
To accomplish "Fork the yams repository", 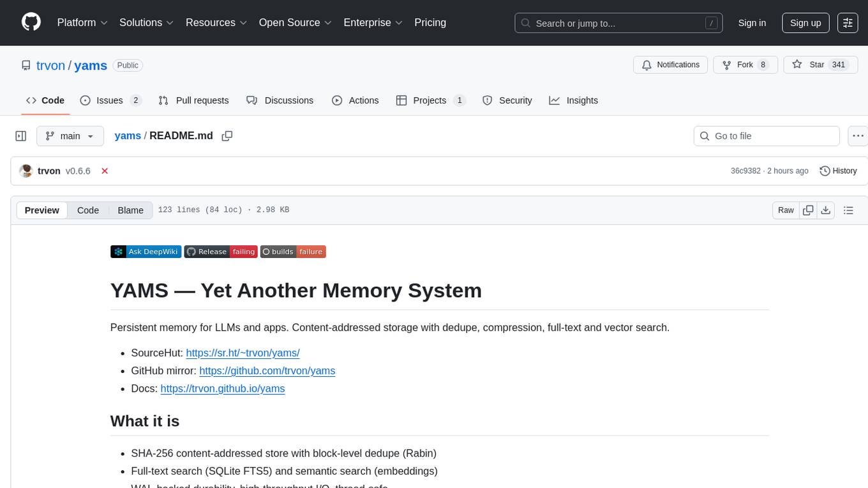I will 745,65.
